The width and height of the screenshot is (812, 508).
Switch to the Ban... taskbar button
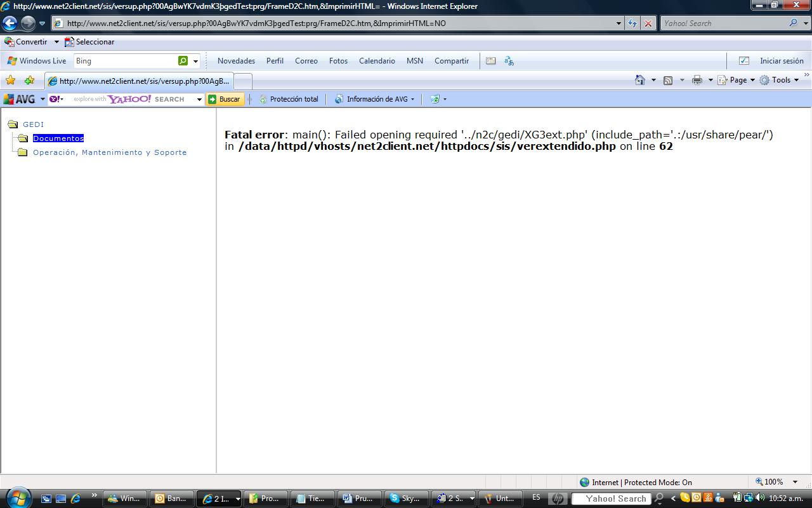172,498
